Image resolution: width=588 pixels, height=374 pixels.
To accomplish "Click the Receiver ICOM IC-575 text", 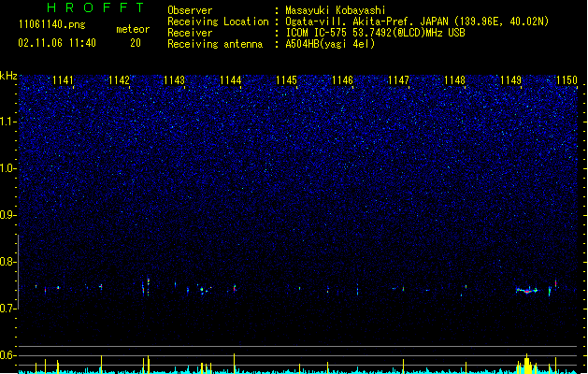I will [x=375, y=33].
